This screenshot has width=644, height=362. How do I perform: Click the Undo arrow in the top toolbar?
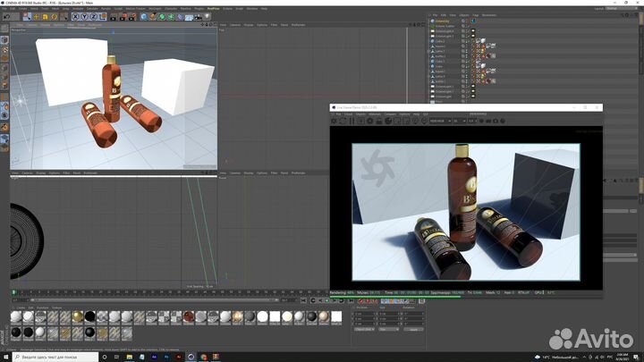click(4, 16)
